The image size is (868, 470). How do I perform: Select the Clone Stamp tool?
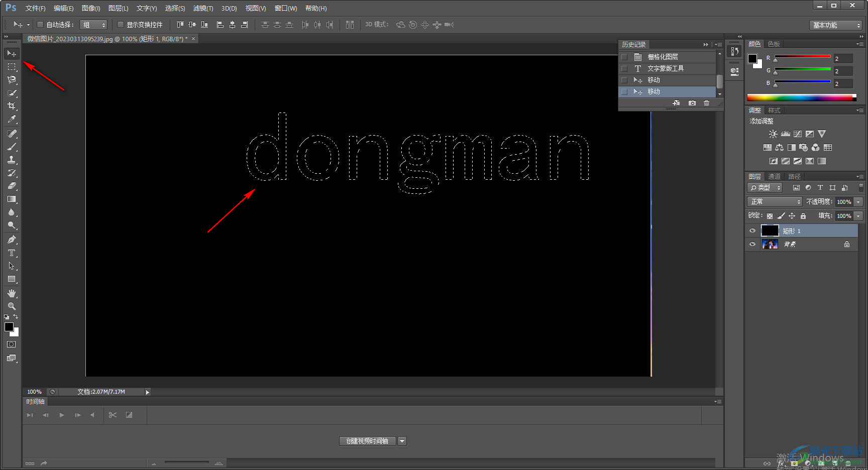point(12,160)
